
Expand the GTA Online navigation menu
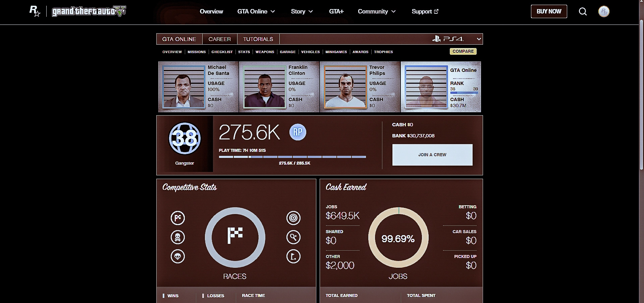pyautogui.click(x=256, y=11)
